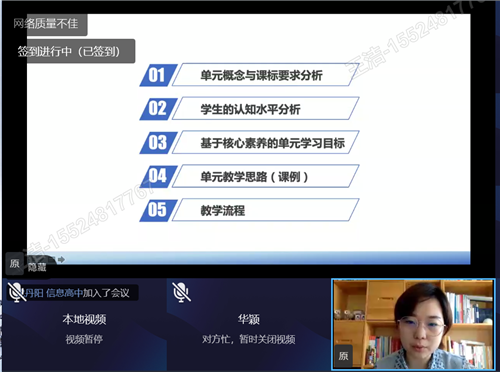Image resolution: width=500 pixels, height=372 pixels.
Task: Click the blue 01 number badge
Action: click(x=158, y=75)
